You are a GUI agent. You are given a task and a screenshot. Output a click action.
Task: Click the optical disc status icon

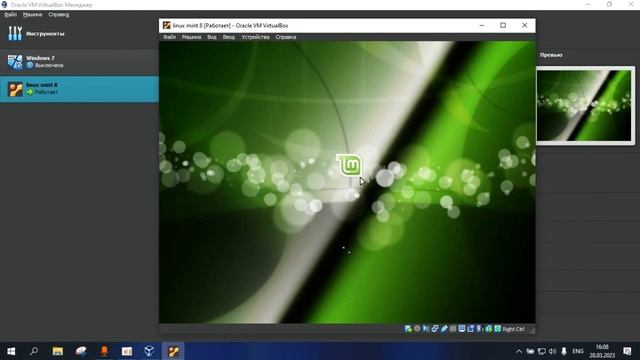pyautogui.click(x=417, y=329)
